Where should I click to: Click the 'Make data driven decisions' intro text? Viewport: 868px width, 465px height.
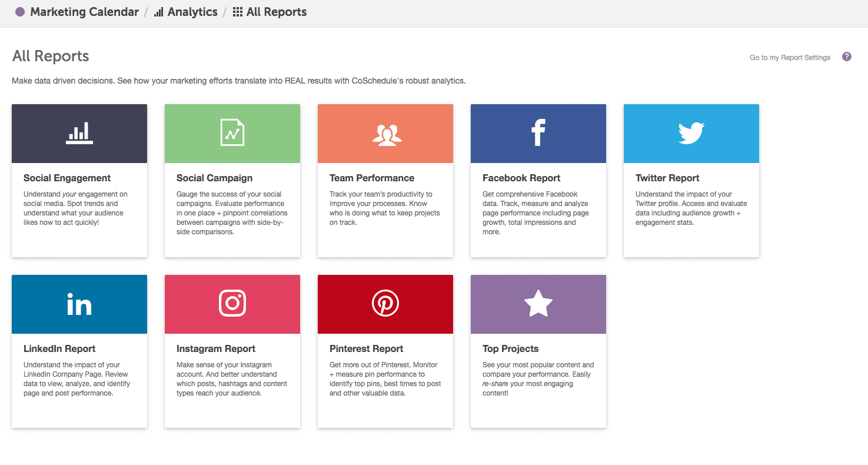239,81
